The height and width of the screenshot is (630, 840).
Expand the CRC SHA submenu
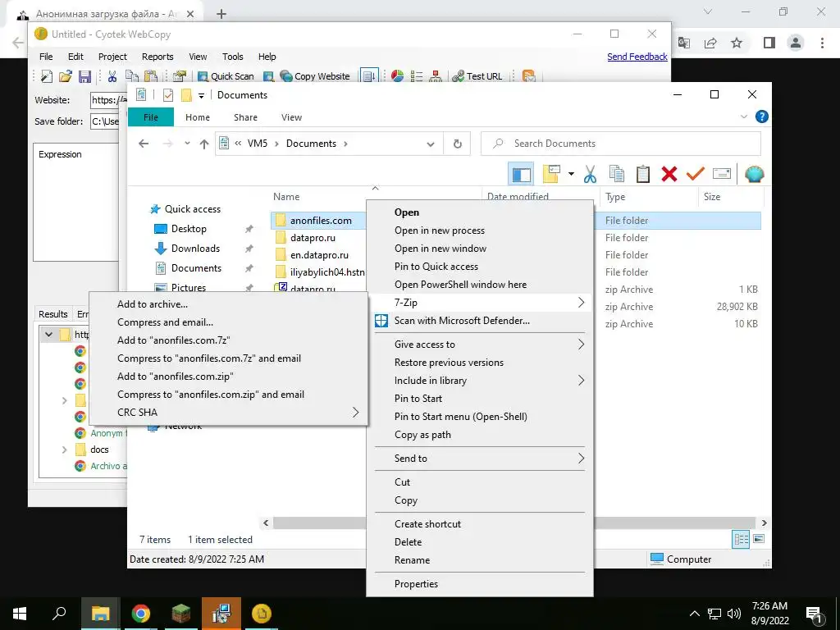[228, 412]
